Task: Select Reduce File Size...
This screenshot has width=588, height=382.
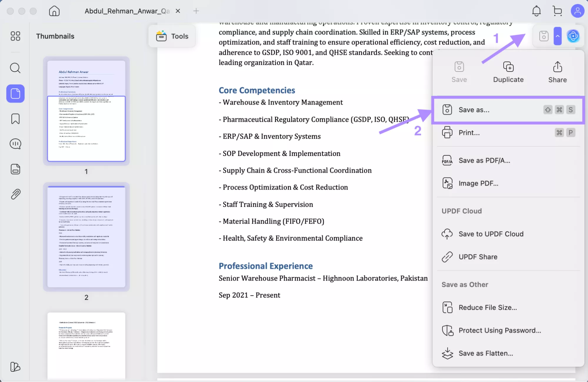Action: (x=508, y=308)
